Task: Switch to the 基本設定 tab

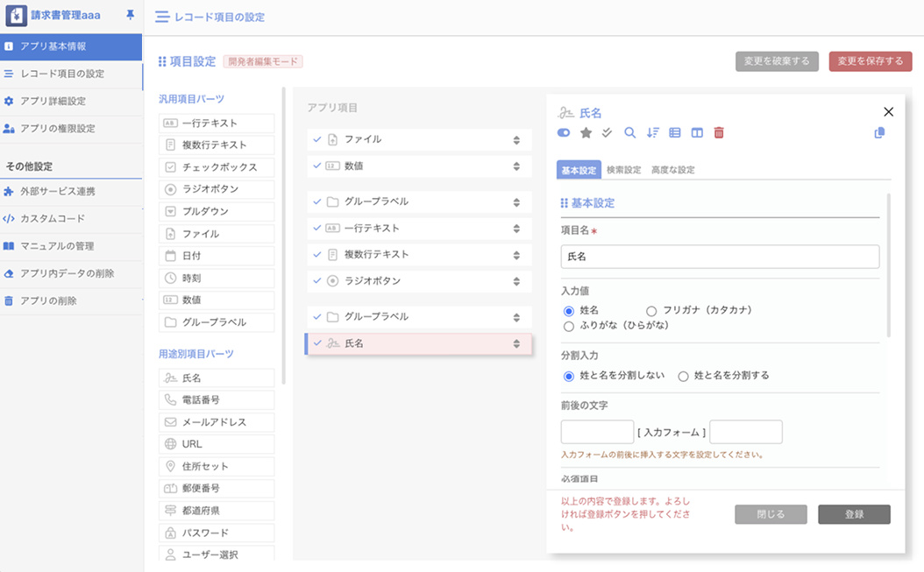Action: 579,170
